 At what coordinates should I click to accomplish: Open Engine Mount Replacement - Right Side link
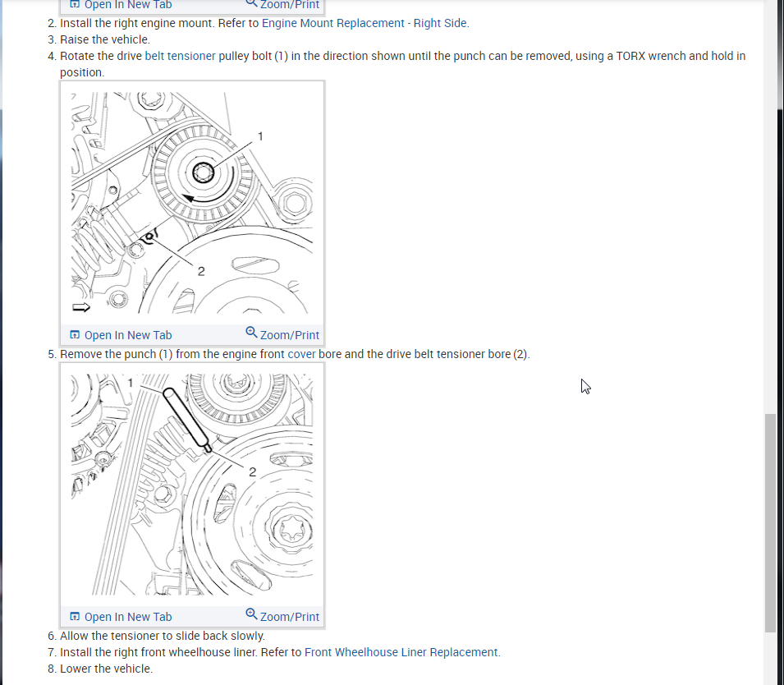364,23
